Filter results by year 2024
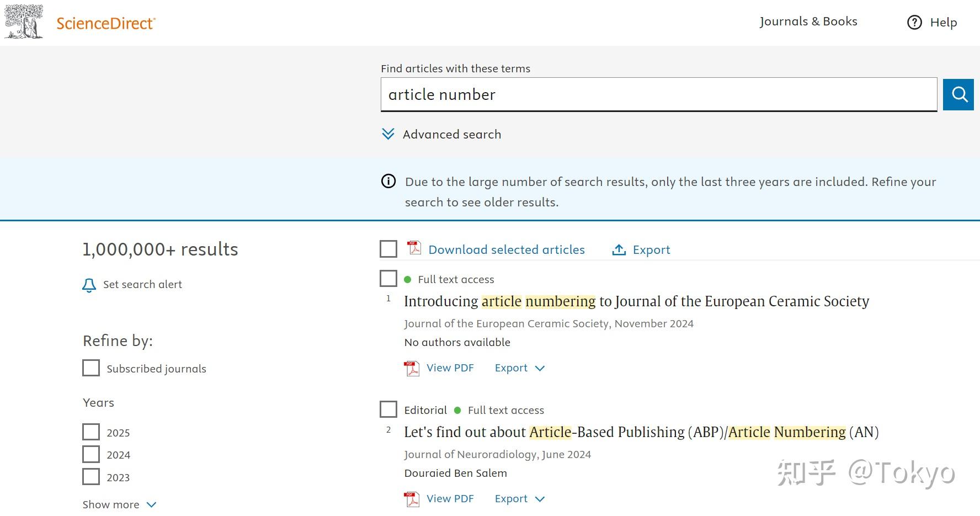This screenshot has height=516, width=980. [x=91, y=454]
